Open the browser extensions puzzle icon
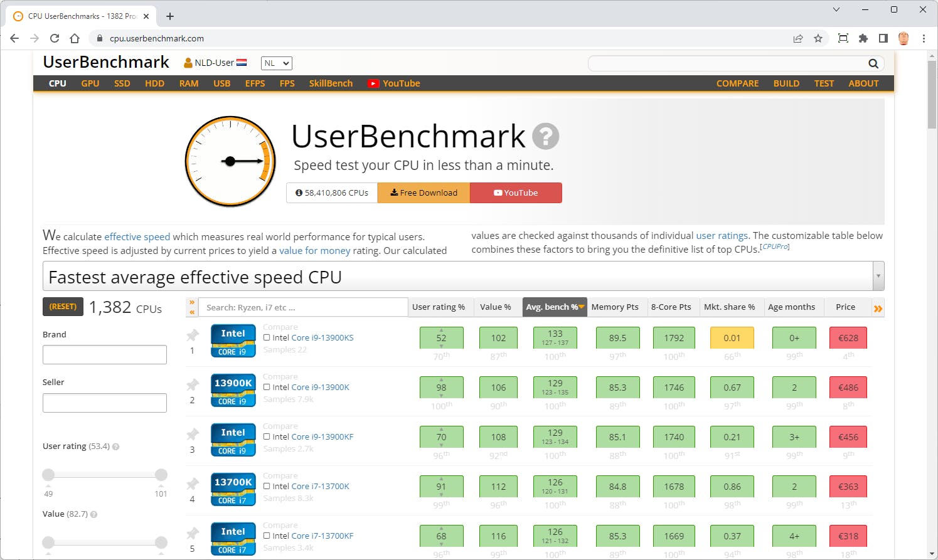The image size is (938, 560). [x=863, y=38]
